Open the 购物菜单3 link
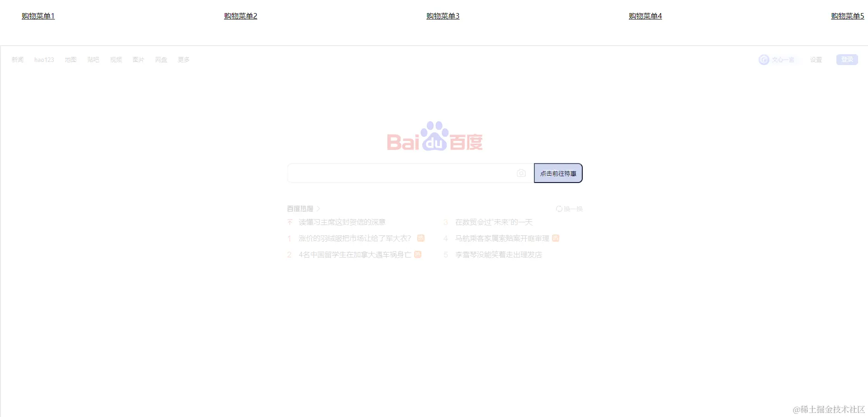The height and width of the screenshot is (417, 868). (x=443, y=16)
